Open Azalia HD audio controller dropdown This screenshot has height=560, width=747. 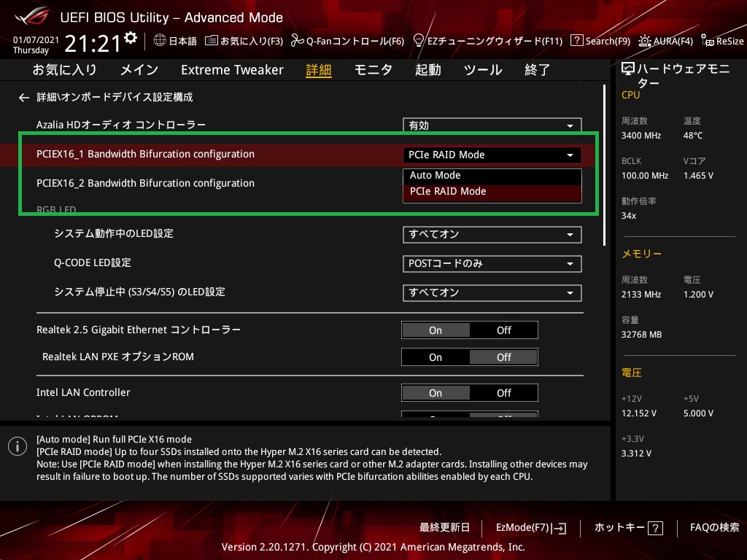point(492,125)
